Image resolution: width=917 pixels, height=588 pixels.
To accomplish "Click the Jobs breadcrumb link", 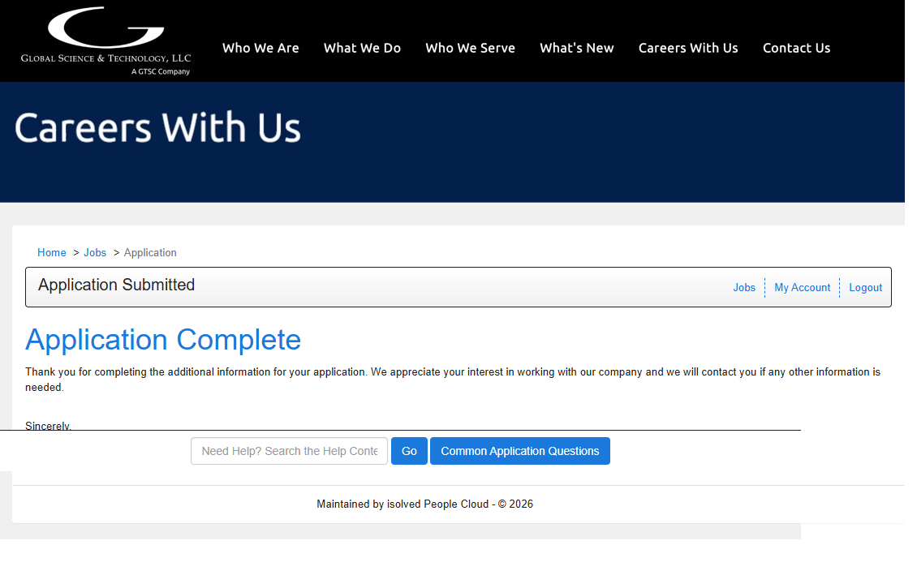I will click(95, 252).
